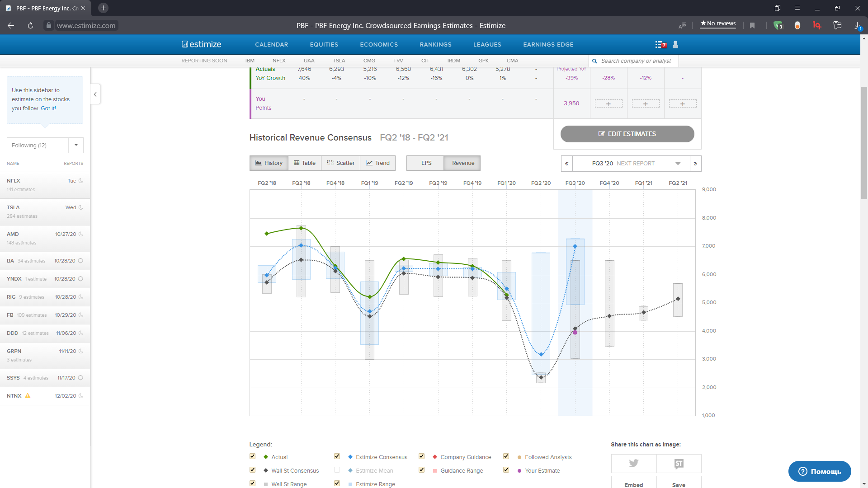Open TSLA from reporting soon bar
The width and height of the screenshot is (868, 488).
339,61
